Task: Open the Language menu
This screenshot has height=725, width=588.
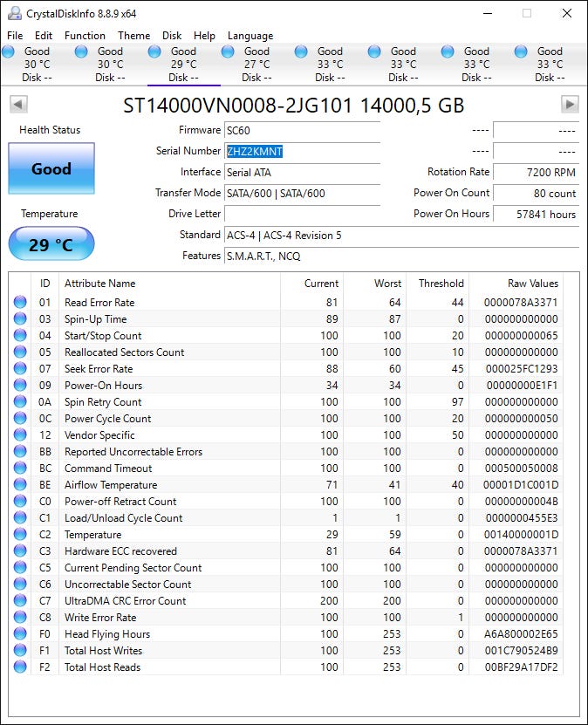Action: 250,36
